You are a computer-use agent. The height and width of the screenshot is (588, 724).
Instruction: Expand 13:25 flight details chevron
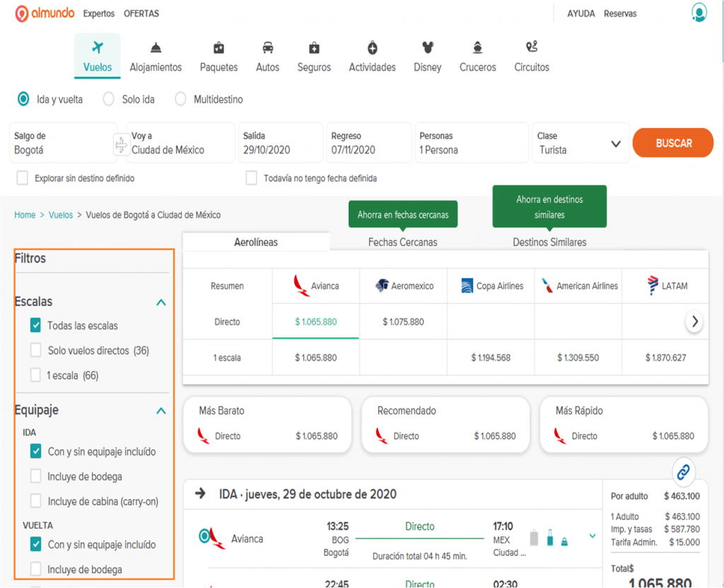(592, 536)
